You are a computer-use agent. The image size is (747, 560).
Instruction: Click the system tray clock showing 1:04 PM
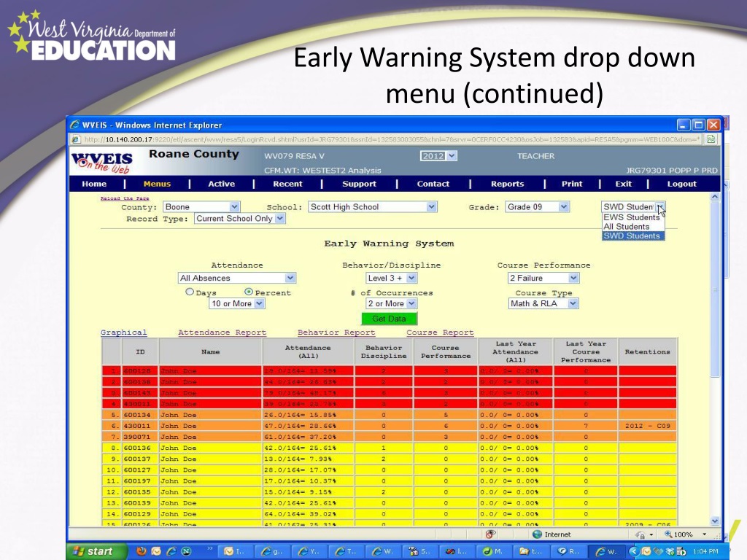705,551
